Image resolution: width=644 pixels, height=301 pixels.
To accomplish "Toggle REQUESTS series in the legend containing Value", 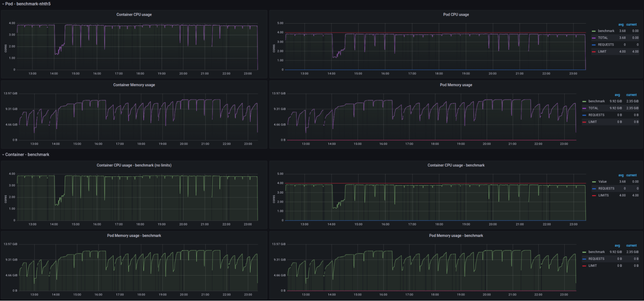I will tap(606, 189).
